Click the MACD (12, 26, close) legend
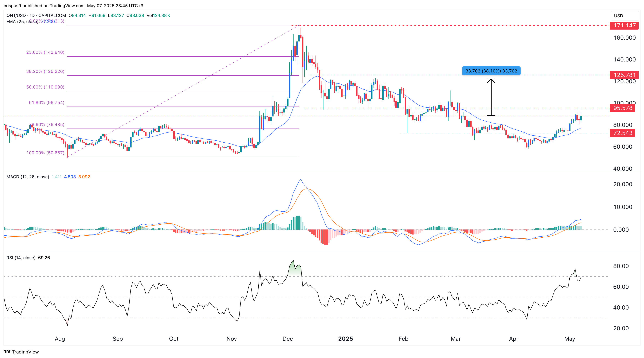 tap(28, 177)
